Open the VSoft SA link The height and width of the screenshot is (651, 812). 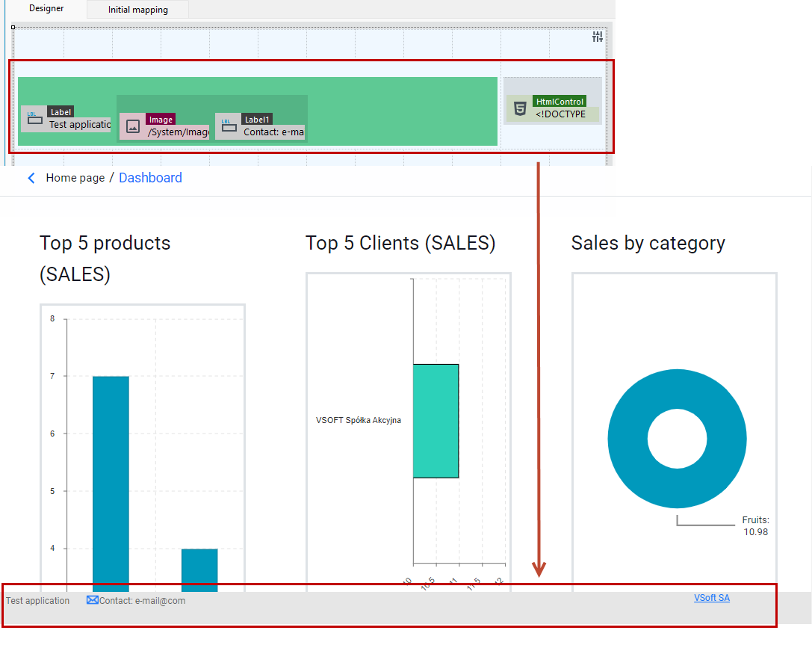point(712,598)
